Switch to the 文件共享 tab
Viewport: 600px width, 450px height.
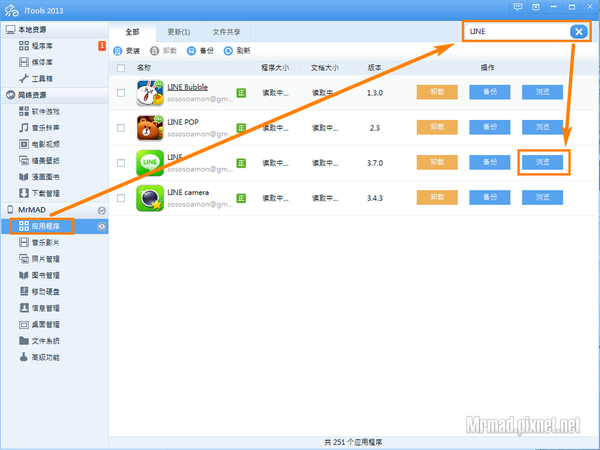pos(226,32)
